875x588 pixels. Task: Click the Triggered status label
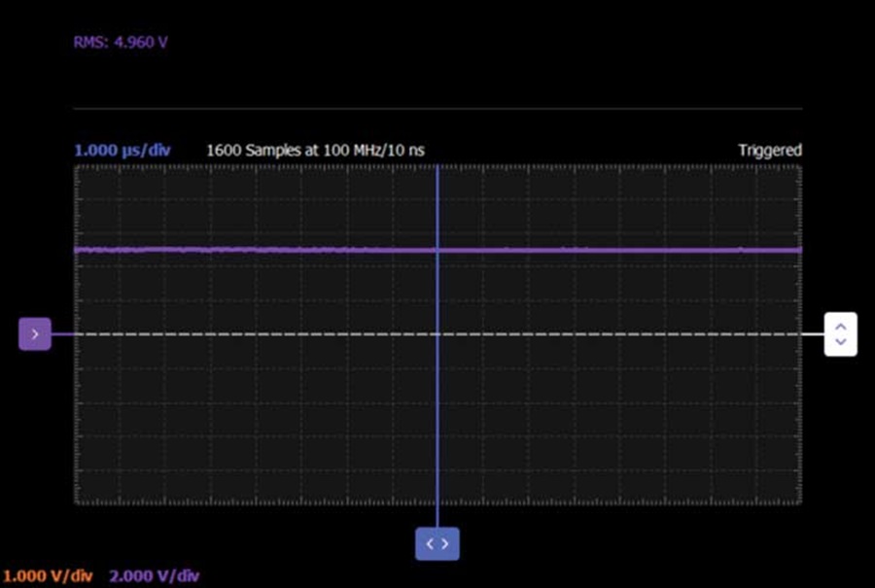coord(770,151)
